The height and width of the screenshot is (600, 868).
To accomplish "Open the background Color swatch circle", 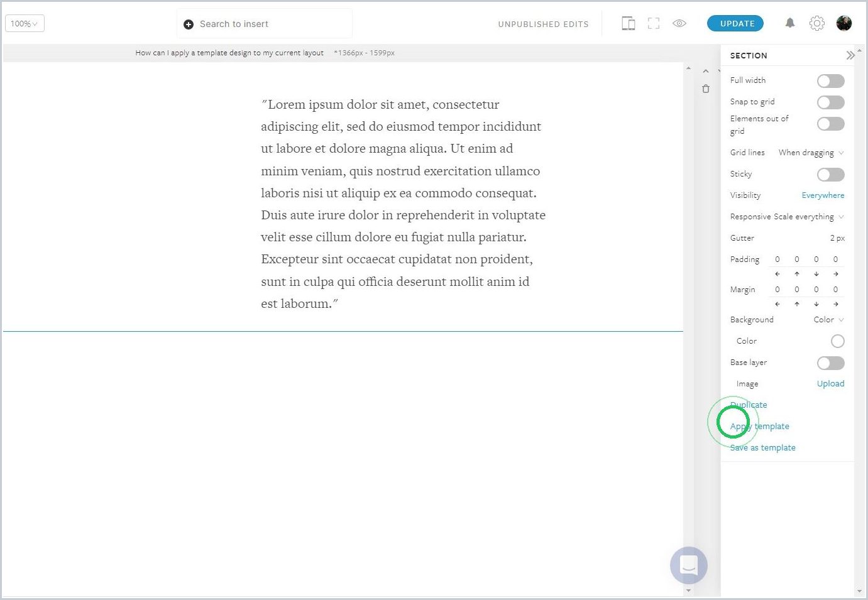I will (x=837, y=341).
